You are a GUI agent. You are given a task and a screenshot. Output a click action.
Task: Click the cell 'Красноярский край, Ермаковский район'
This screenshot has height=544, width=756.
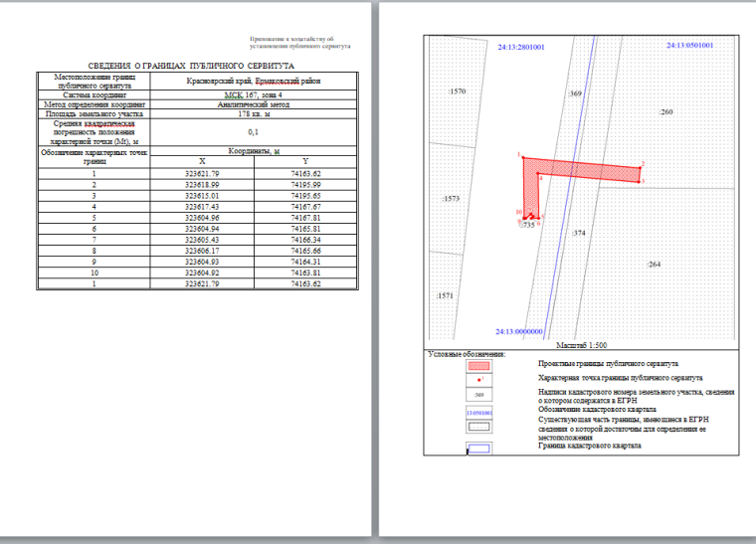point(254,81)
